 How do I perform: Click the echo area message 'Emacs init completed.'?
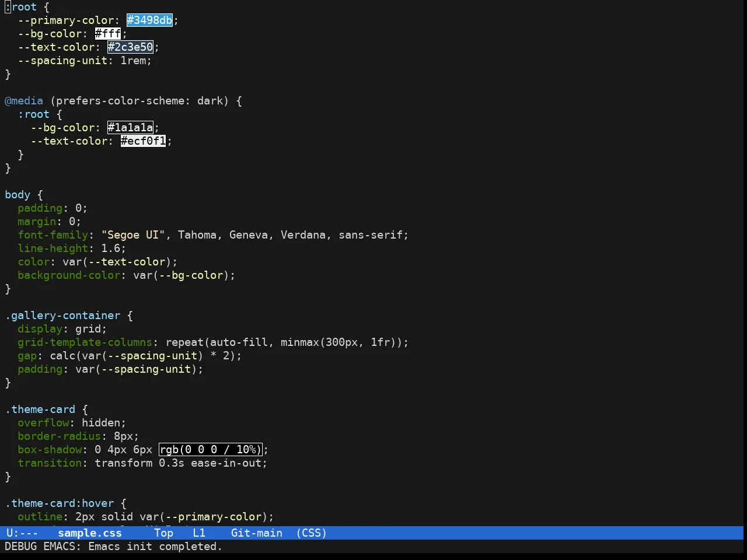tap(155, 547)
